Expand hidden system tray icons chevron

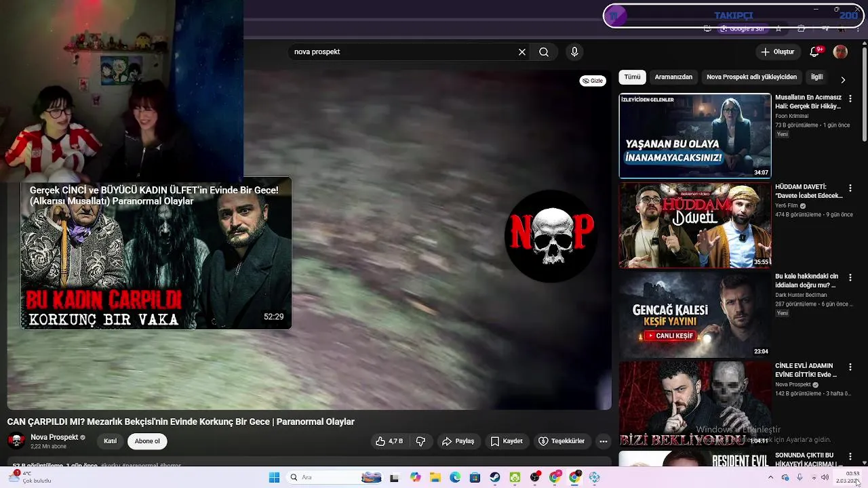click(770, 478)
